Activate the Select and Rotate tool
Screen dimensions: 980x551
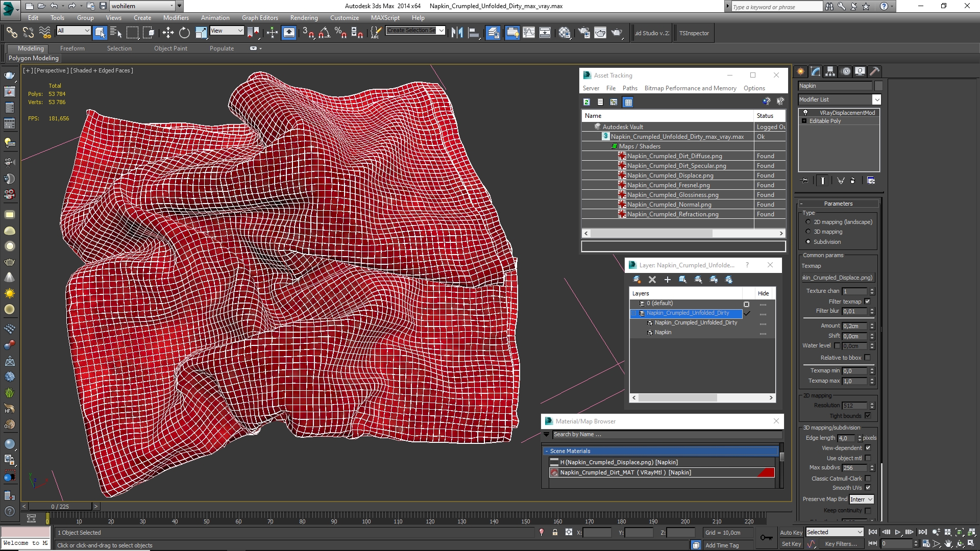click(184, 33)
